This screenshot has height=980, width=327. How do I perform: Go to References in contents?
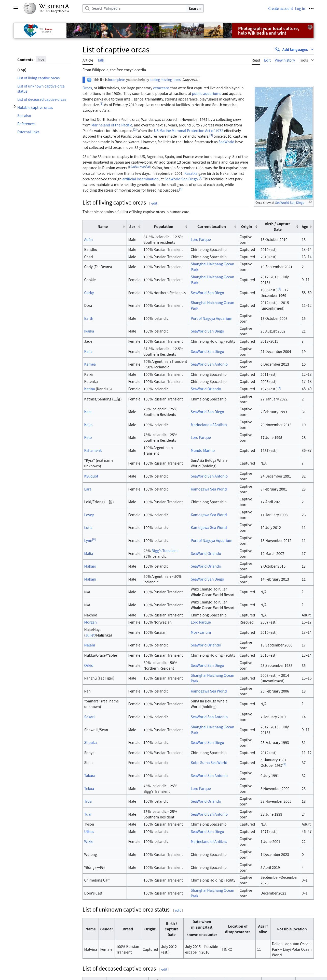click(x=26, y=124)
